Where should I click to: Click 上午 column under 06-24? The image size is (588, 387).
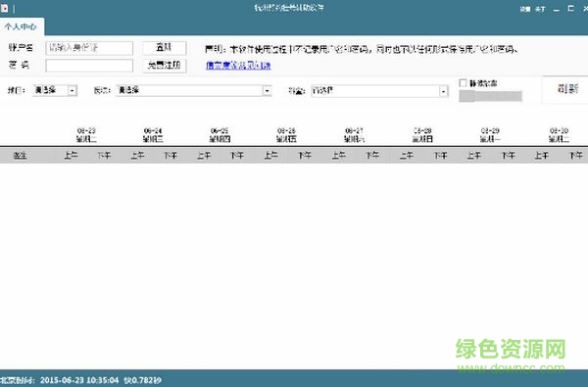coord(137,155)
